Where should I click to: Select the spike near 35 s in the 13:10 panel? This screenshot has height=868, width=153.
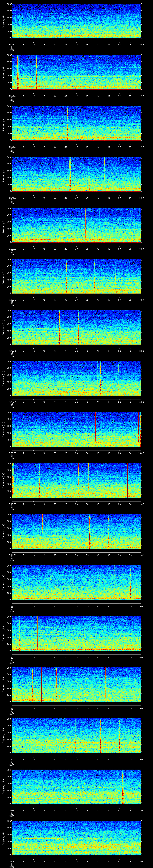click(88, 478)
